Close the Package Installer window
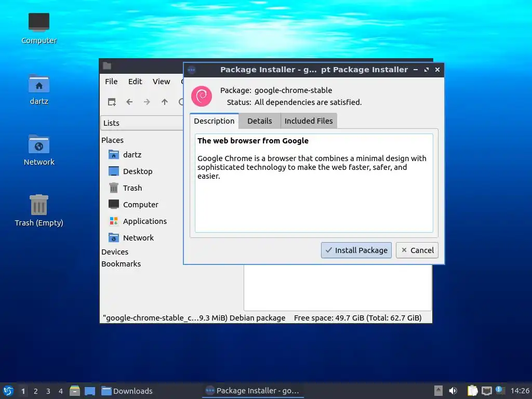532x399 pixels. tap(437, 70)
